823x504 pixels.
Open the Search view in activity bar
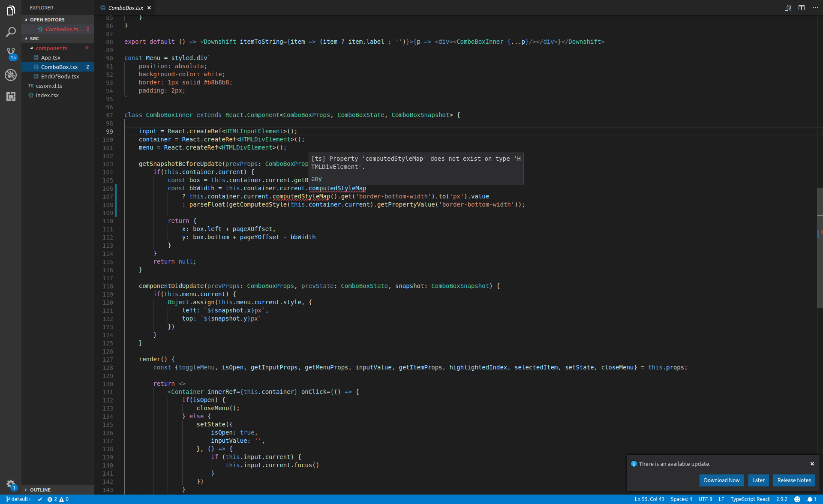[11, 32]
